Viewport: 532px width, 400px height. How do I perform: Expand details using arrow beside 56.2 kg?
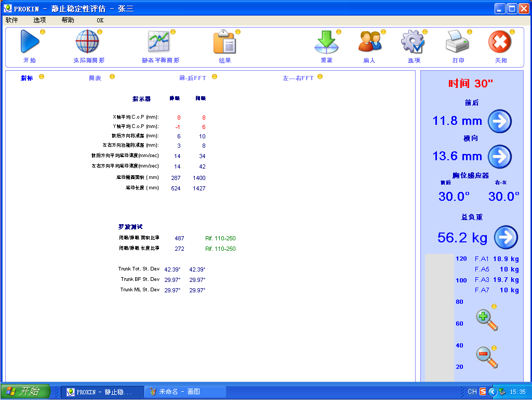click(506, 238)
